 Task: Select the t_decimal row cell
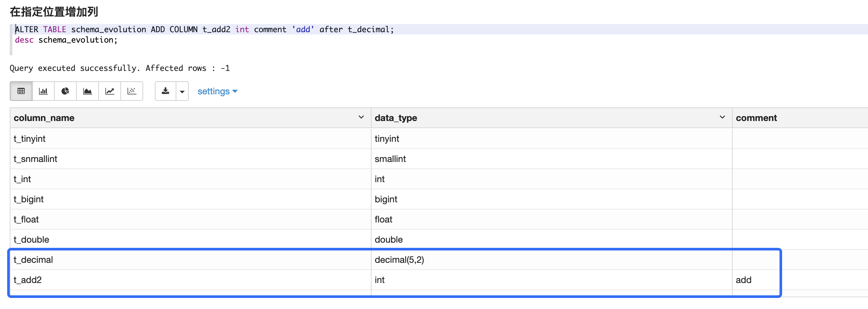(34, 260)
